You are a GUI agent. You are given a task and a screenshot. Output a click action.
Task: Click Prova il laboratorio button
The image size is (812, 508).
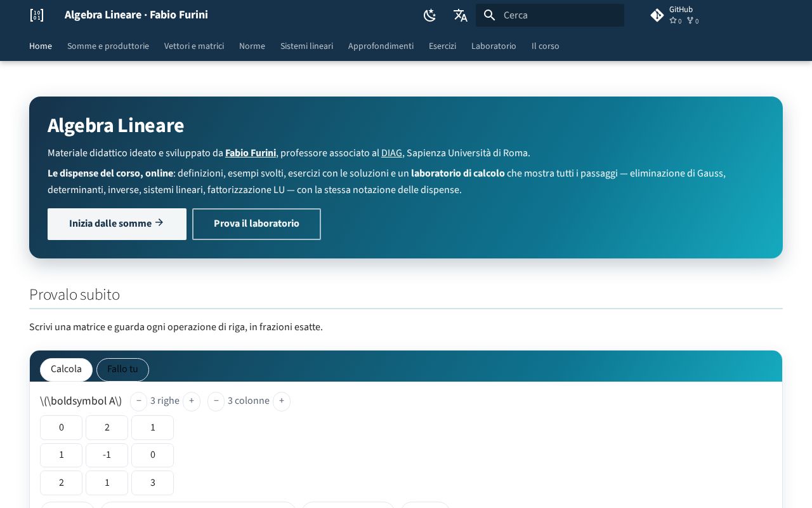256,224
